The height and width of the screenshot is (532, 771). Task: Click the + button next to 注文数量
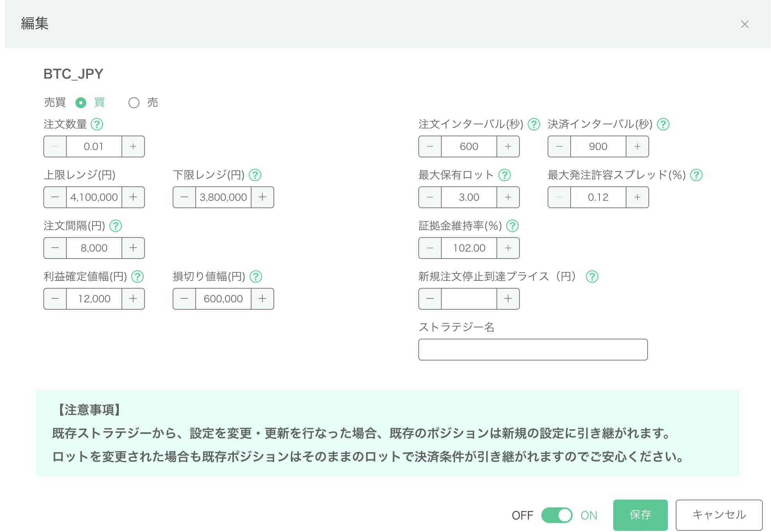134,146
